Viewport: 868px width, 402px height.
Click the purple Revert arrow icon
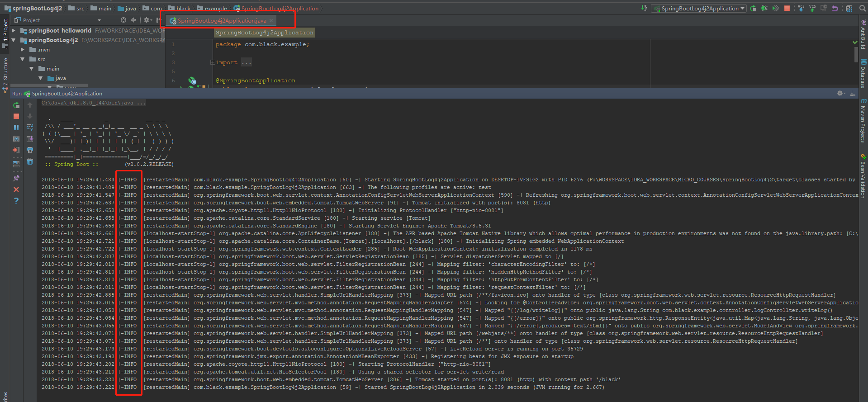[835, 8]
